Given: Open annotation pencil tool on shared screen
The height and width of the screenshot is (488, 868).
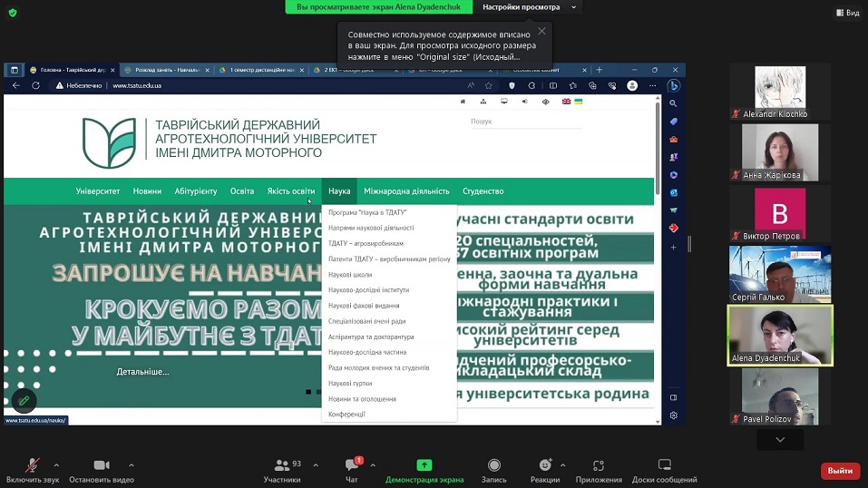Looking at the screenshot, I should 24,401.
